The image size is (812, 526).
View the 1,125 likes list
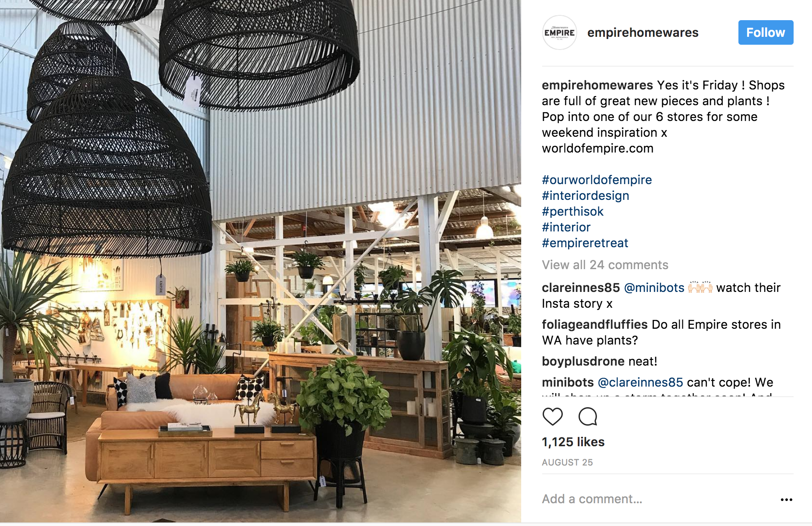[573, 442]
